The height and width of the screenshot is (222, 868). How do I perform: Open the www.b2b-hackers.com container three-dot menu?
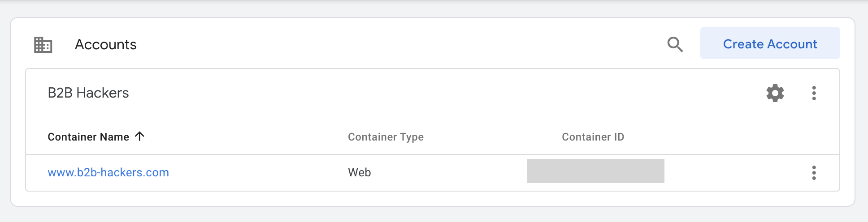coord(814,173)
